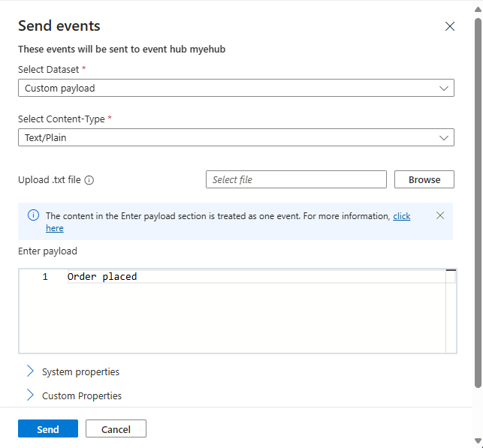Viewport: 483px width, 448px height.
Task: Click the payload editor minimap
Action: tap(451, 311)
